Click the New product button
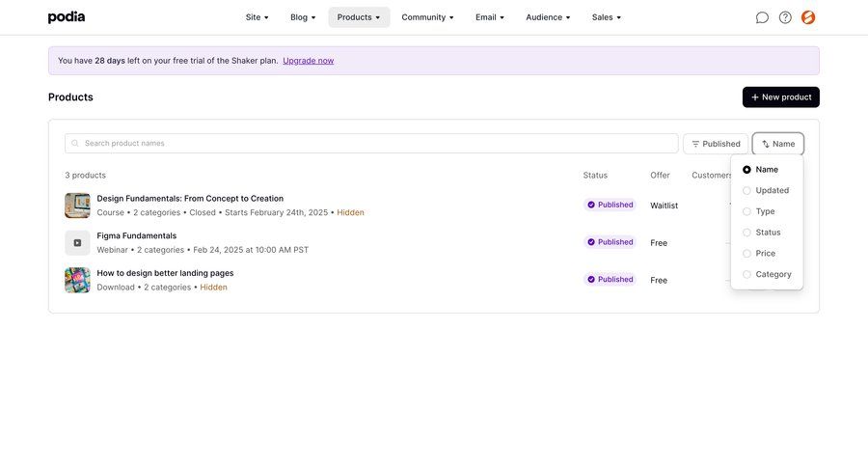The image size is (868, 467). (780, 96)
